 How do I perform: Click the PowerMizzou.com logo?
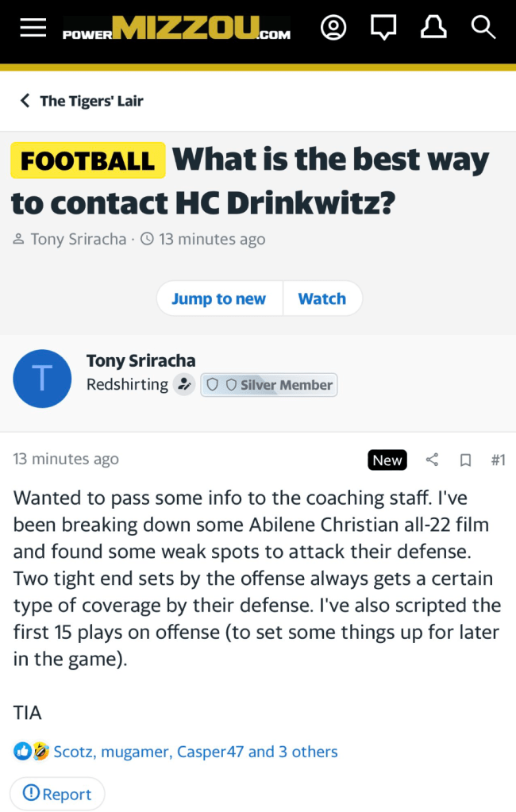coord(177,29)
